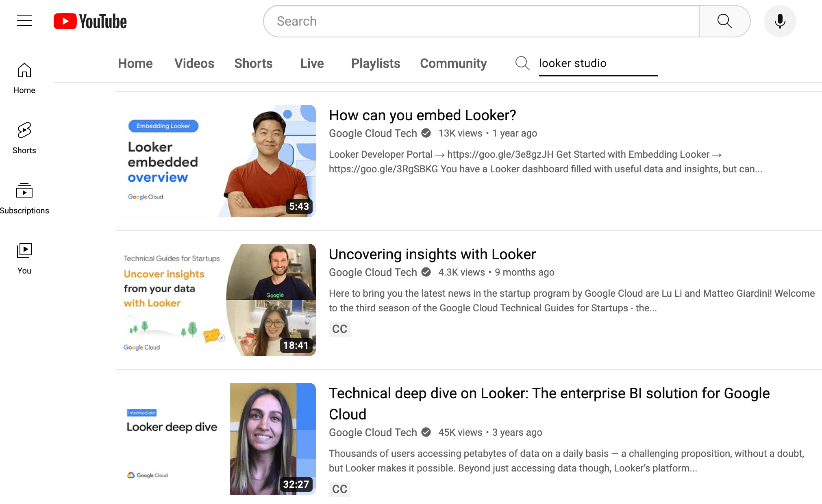Image resolution: width=822 pixels, height=504 pixels.
Task: Click the search magnifier button
Action: point(724,21)
